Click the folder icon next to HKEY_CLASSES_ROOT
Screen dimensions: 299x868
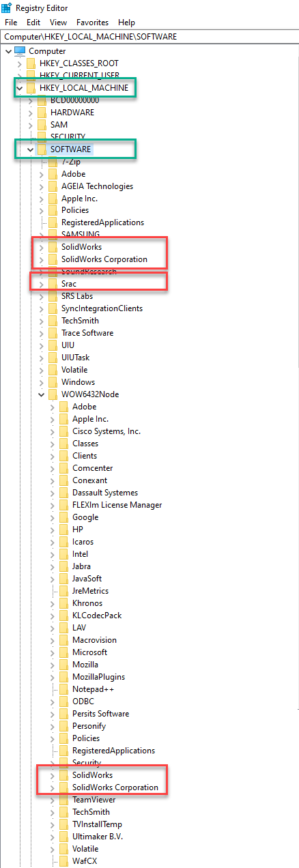point(31,63)
